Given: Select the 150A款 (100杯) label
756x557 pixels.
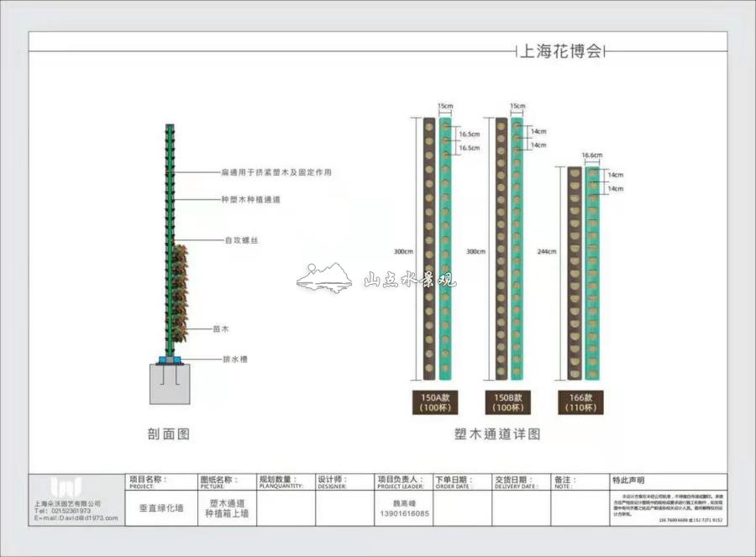Looking at the screenshot, I should click(435, 402).
